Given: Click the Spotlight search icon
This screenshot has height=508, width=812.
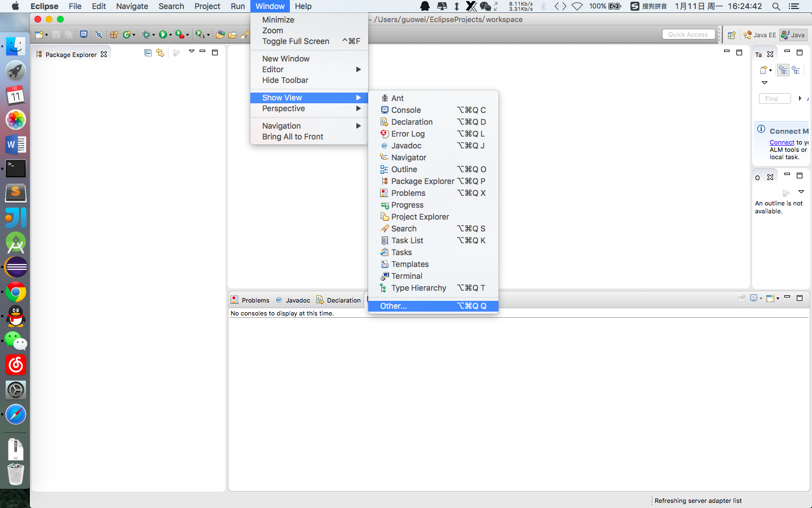Looking at the screenshot, I should pyautogui.click(x=776, y=6).
